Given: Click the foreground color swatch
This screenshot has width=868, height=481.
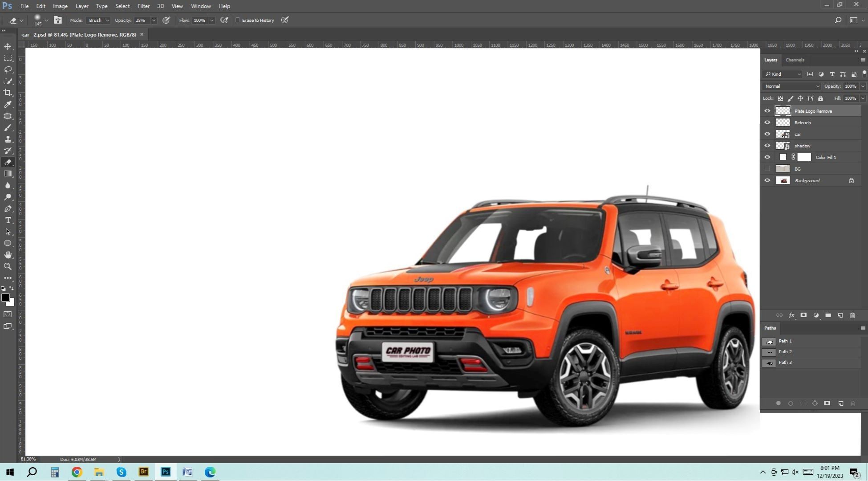Looking at the screenshot, I should point(6,298).
